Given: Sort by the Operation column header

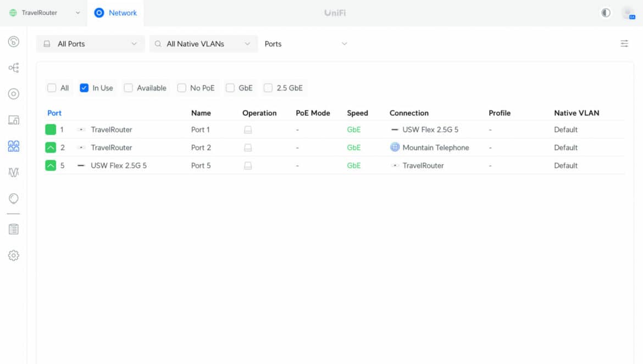Looking at the screenshot, I should coord(259,113).
